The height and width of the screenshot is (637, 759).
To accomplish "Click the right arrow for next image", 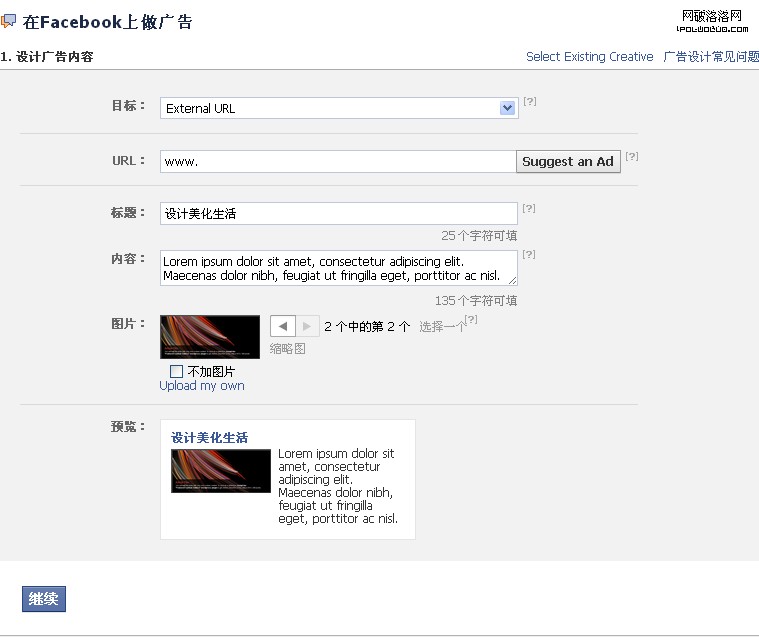I will (307, 326).
